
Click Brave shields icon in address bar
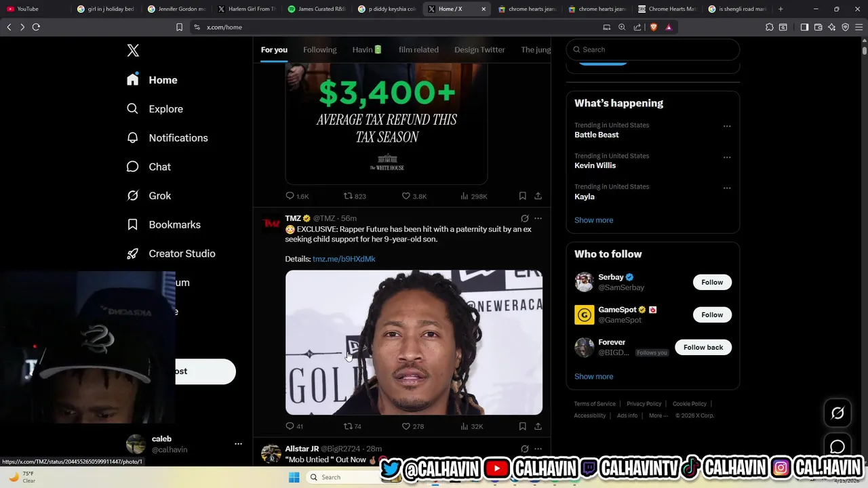pos(654,27)
